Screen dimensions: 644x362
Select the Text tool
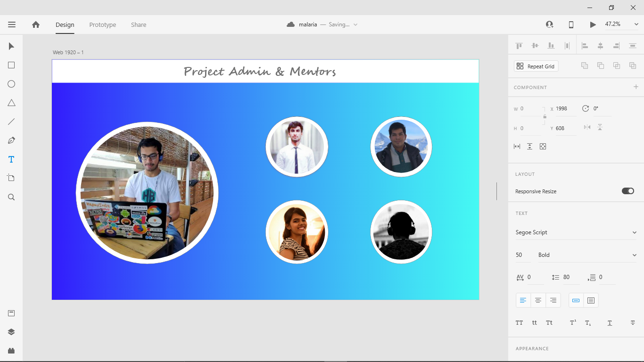pyautogui.click(x=11, y=159)
